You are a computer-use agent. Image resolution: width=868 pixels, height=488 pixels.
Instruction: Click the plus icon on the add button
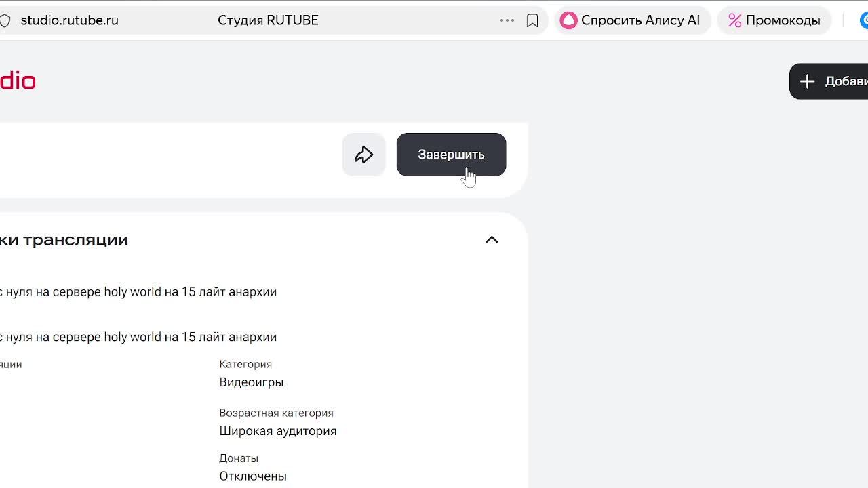click(x=807, y=81)
